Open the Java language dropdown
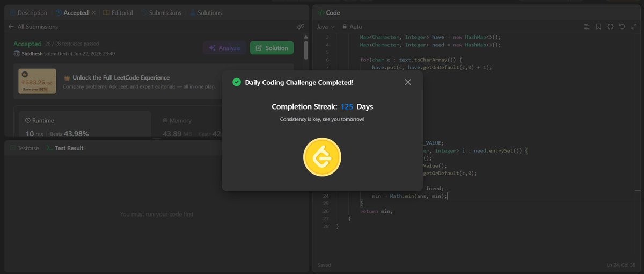 tap(326, 26)
